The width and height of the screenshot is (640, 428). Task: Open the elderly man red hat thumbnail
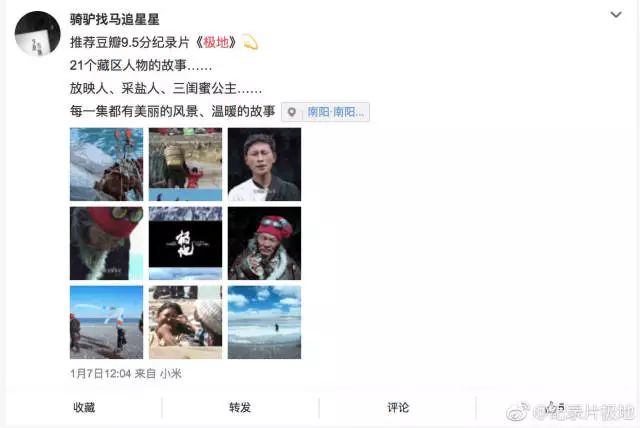point(264,243)
